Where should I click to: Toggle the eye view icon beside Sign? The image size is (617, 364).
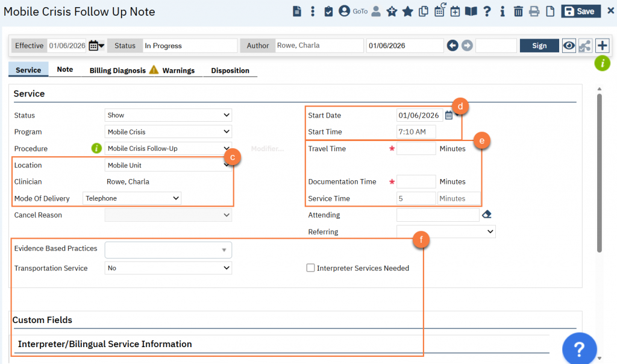[x=569, y=46]
